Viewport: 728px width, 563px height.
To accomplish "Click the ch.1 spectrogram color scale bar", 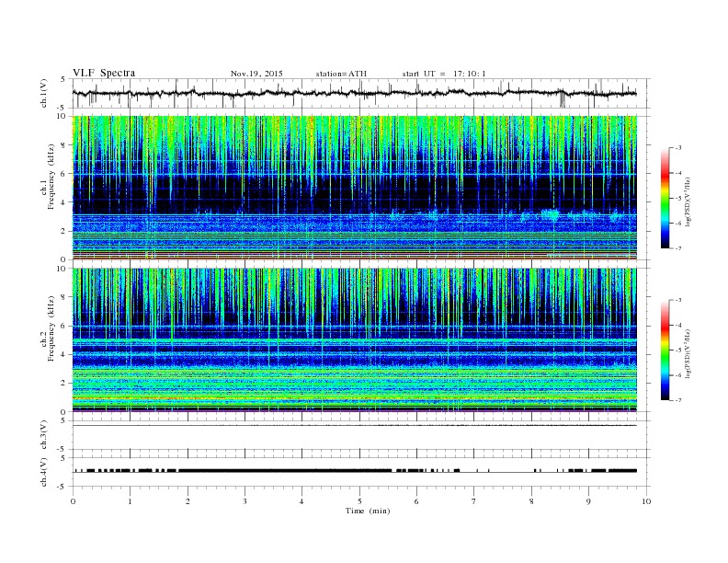I will [x=665, y=198].
